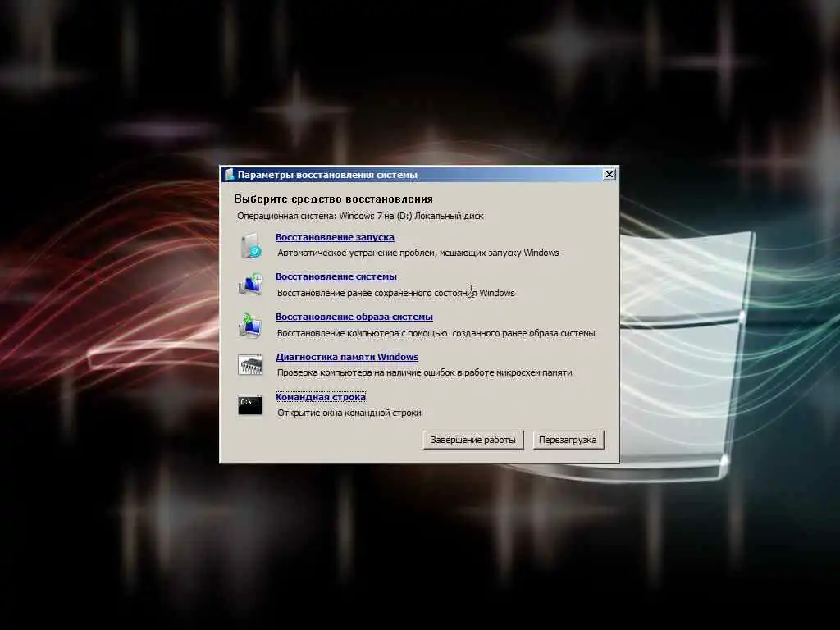Click the Завершение работы button
The width and height of the screenshot is (840, 630).
pos(473,440)
